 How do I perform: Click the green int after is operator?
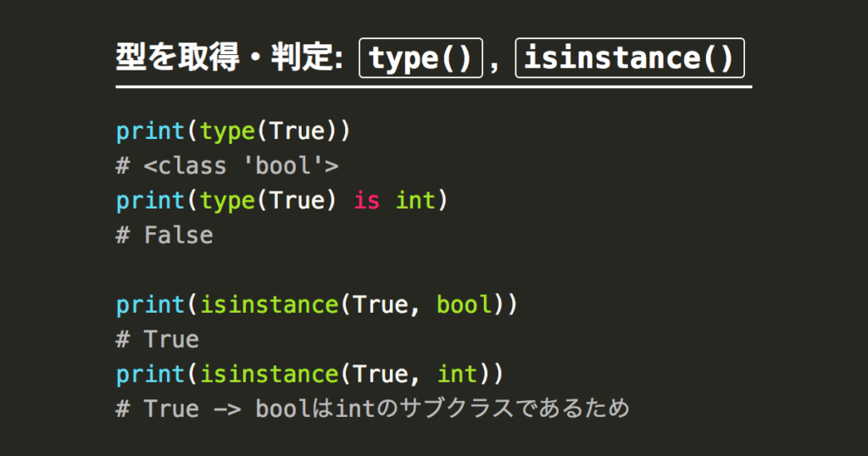(415, 200)
